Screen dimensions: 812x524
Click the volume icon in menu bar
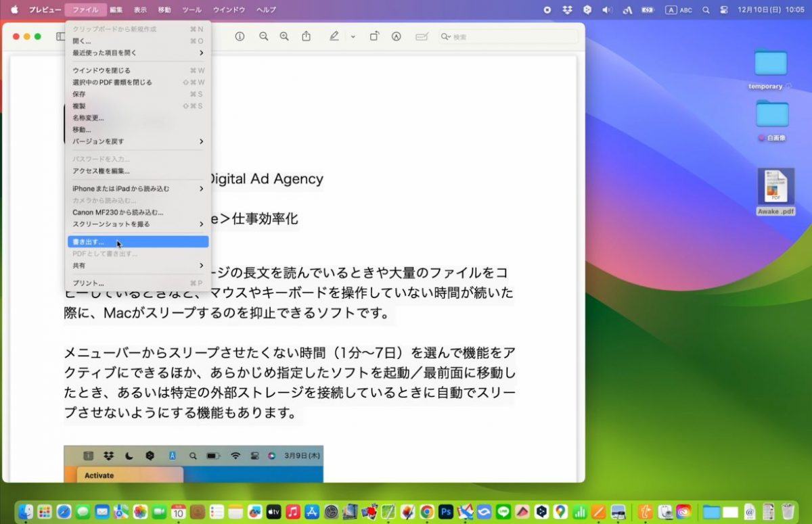607,10
